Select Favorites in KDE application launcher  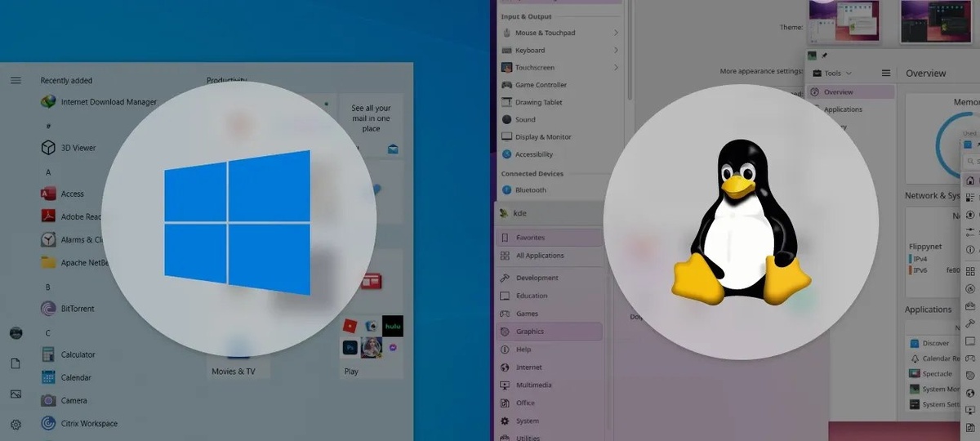point(549,238)
